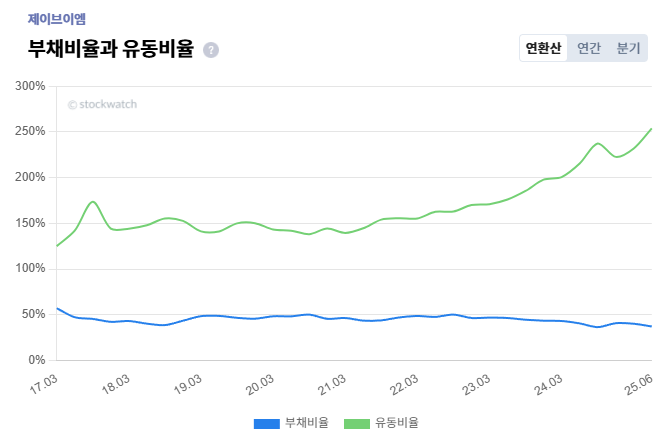669x440 pixels.
Task: Open the 제이브이엠 company link
Action: [x=56, y=18]
